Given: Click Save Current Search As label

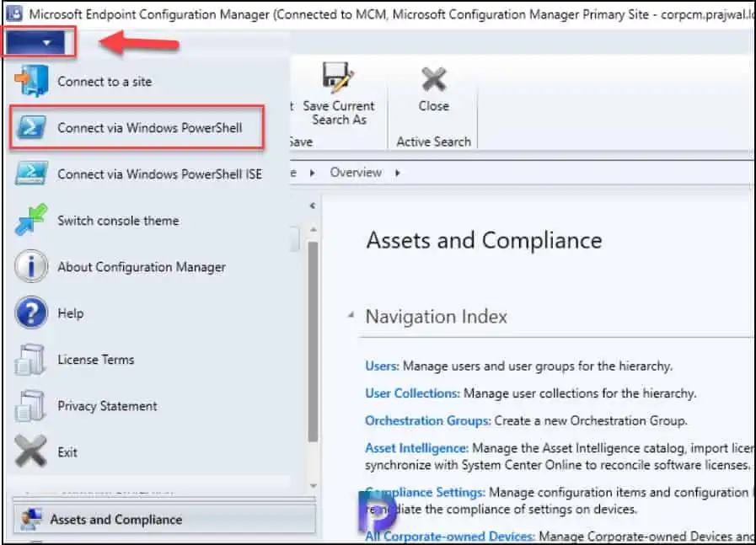Looking at the screenshot, I should click(x=339, y=113).
